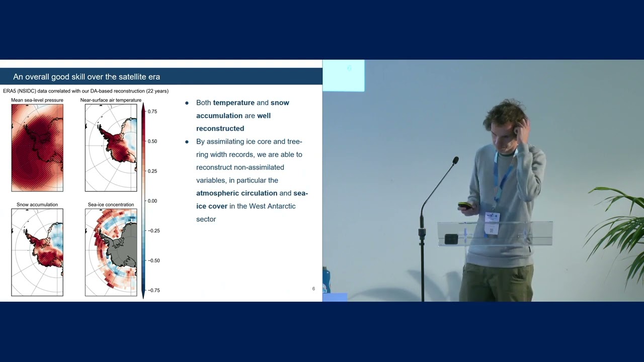Click the 'Mean sea-level pressure' label
The height and width of the screenshot is (362, 644).
click(37, 100)
